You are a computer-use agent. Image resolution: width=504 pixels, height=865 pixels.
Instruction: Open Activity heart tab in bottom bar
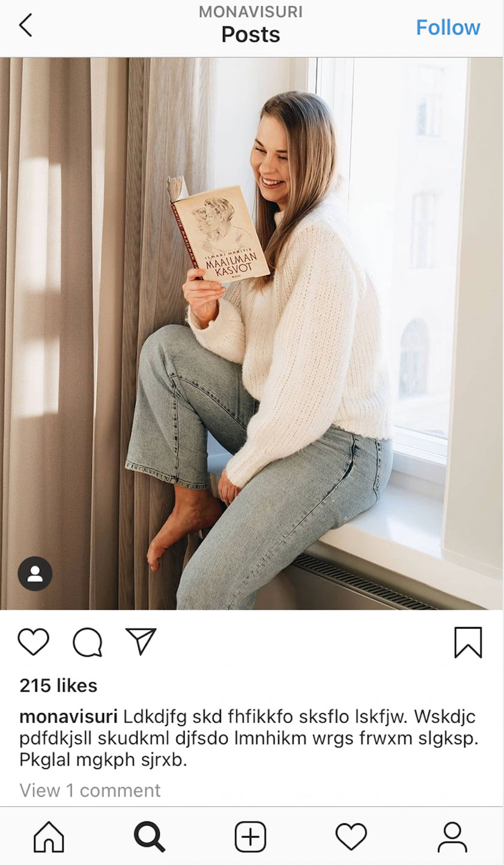(351, 837)
